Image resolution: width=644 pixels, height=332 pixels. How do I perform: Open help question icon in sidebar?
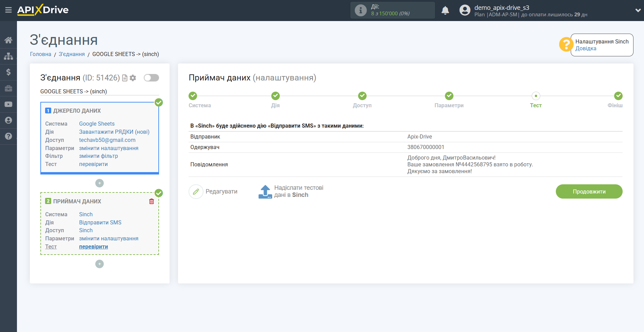click(x=8, y=136)
